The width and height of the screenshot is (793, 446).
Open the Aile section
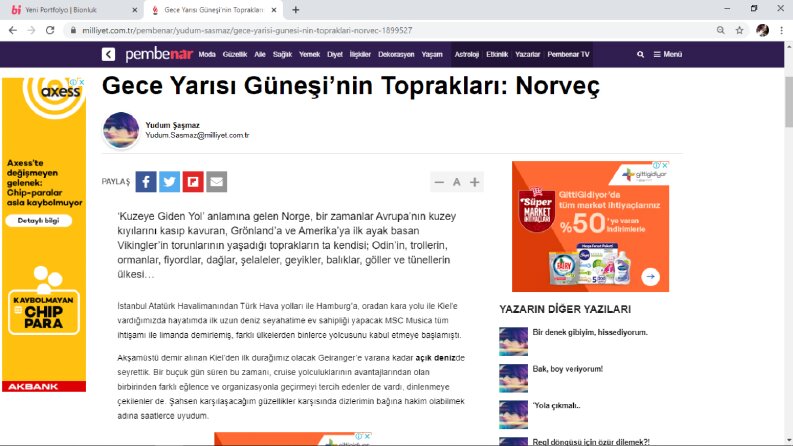coord(260,54)
